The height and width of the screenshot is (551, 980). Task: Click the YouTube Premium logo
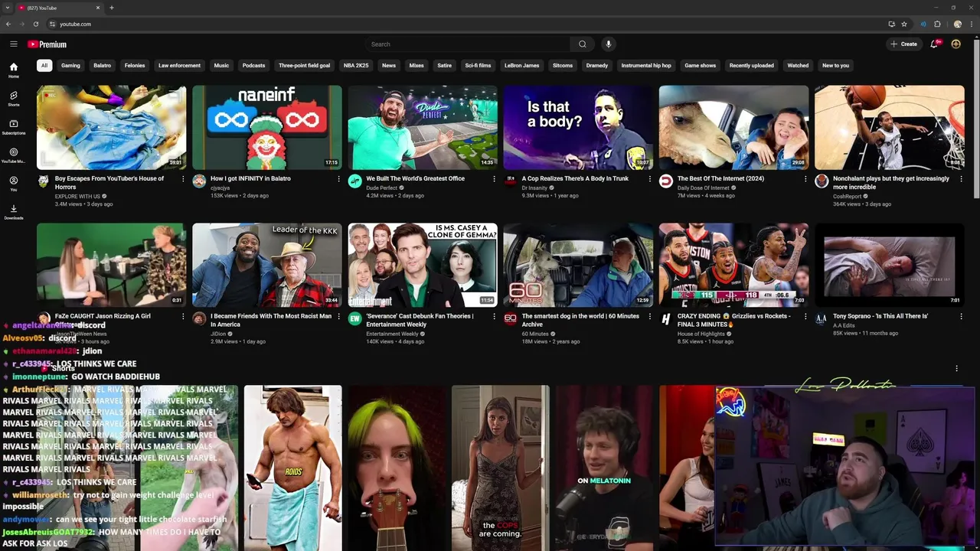coord(47,44)
